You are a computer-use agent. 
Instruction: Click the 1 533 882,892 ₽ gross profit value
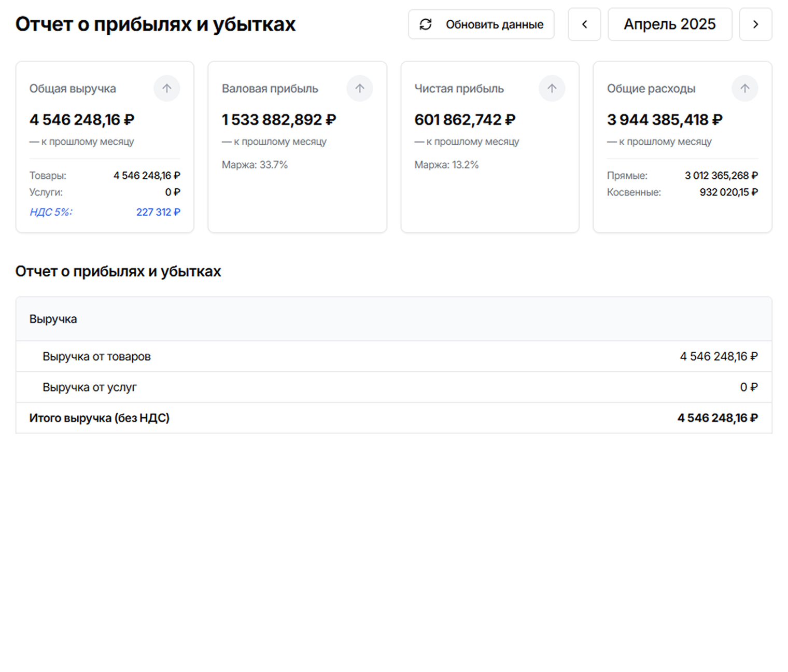click(x=279, y=120)
